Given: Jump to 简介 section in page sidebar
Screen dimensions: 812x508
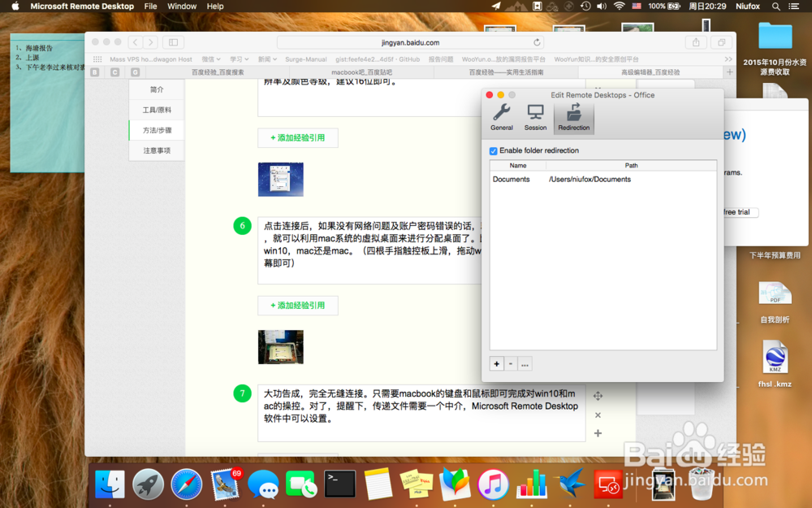Looking at the screenshot, I should tap(157, 89).
